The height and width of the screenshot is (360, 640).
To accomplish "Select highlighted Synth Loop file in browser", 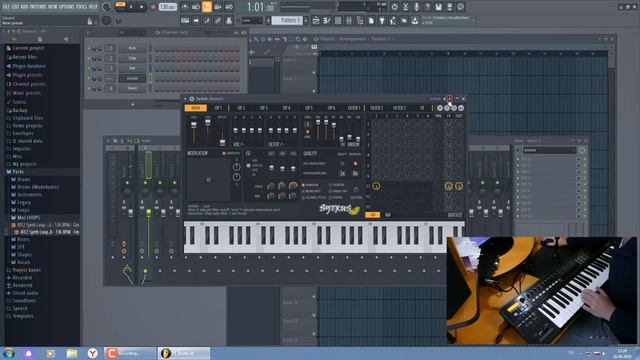I will pos(48,232).
